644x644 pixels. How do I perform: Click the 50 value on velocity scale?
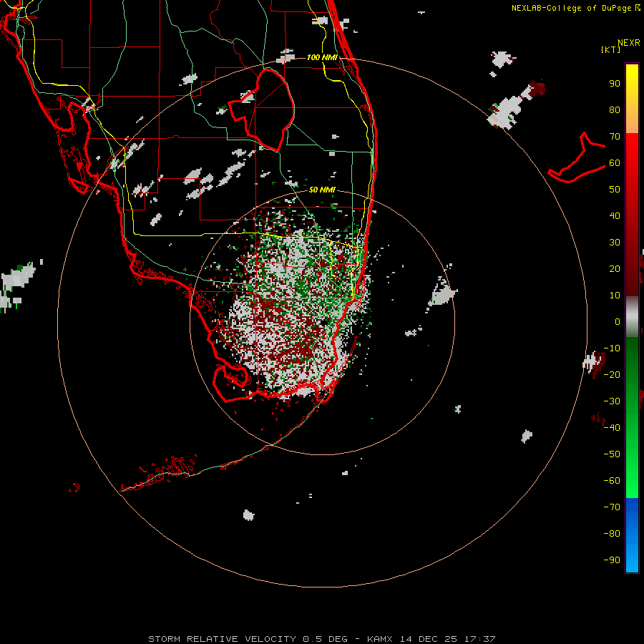(x=615, y=190)
